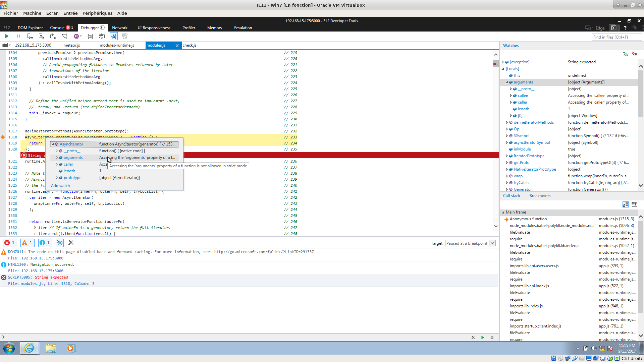Expand the callee watch entry
The width and height of the screenshot is (644, 362).
pos(511,96)
